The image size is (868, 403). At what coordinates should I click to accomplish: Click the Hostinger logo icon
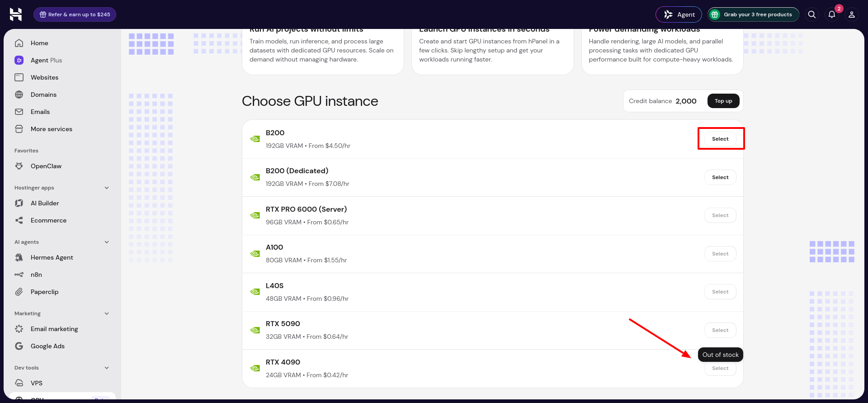(16, 14)
